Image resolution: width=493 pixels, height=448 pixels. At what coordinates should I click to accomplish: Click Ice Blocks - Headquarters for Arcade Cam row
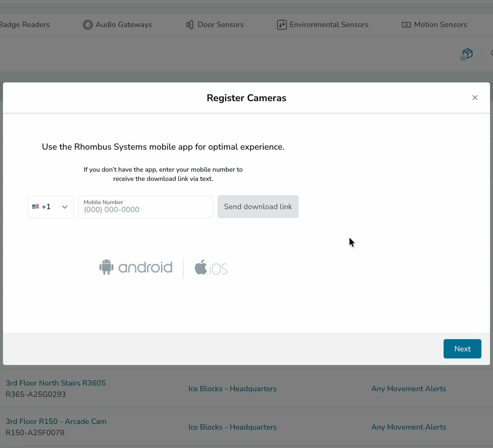click(x=233, y=427)
